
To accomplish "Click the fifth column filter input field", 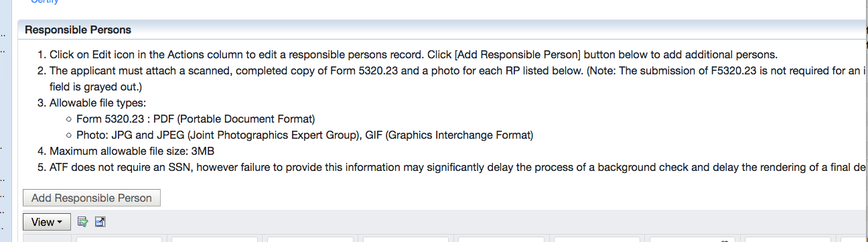I will [502, 239].
